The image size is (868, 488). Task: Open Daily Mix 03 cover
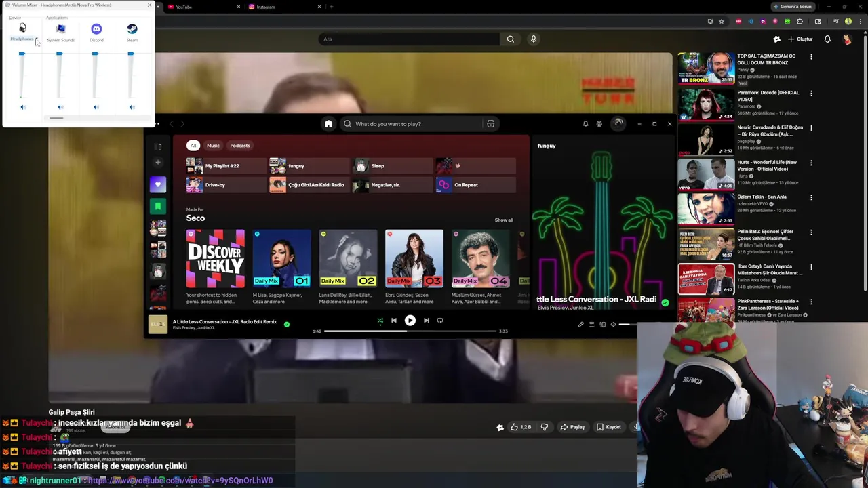coord(414,259)
